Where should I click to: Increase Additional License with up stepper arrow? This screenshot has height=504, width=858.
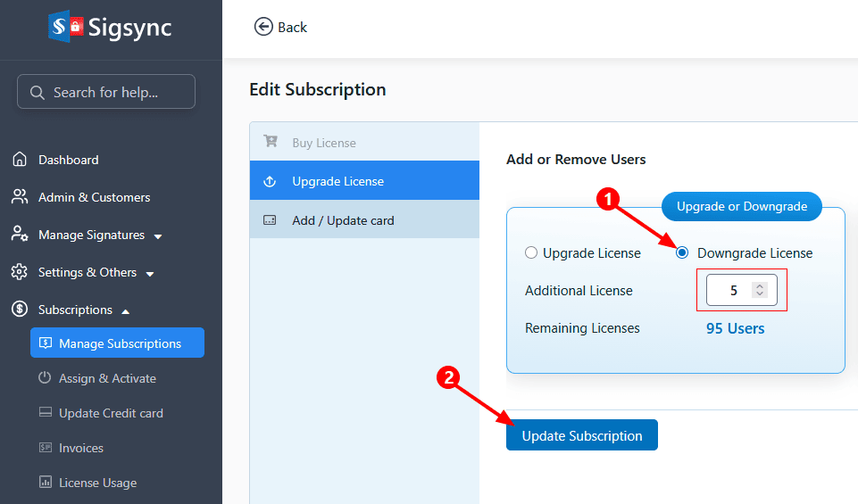760,285
